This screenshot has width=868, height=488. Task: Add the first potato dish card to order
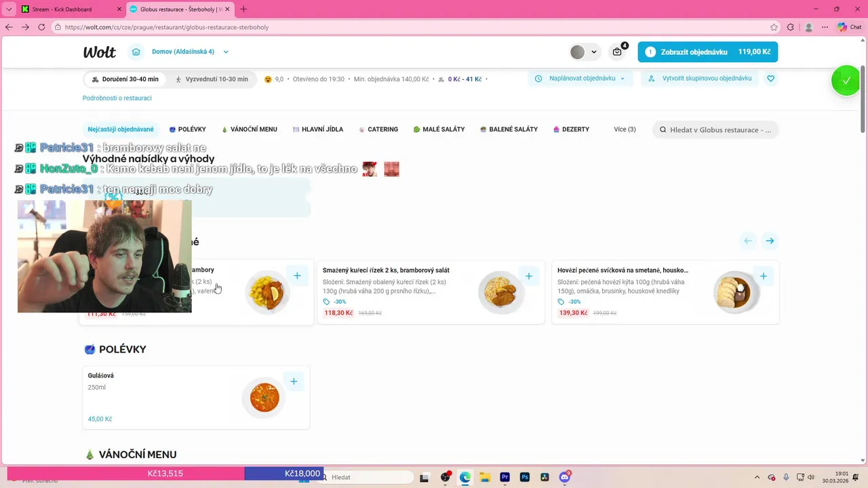pos(297,276)
